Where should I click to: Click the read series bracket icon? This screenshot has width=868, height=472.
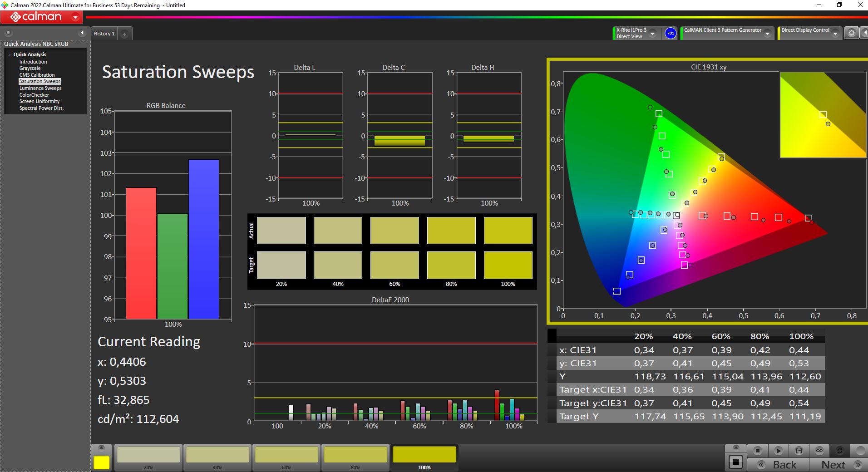(799, 451)
